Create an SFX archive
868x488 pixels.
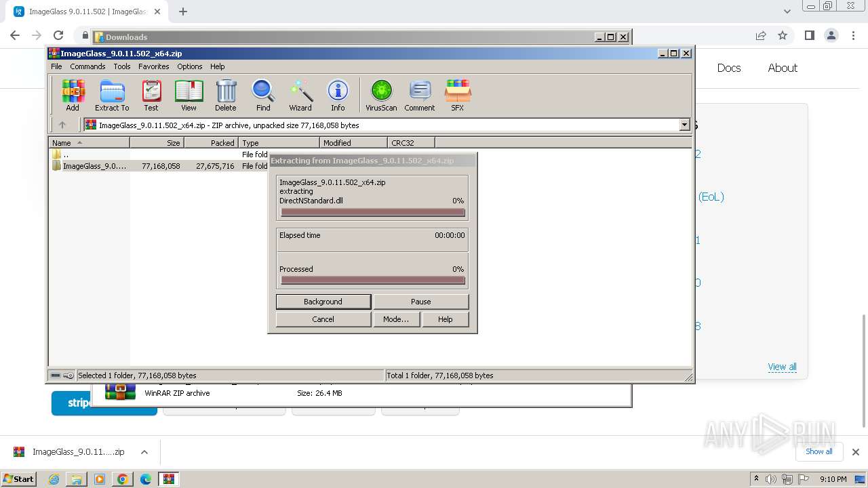458,95
